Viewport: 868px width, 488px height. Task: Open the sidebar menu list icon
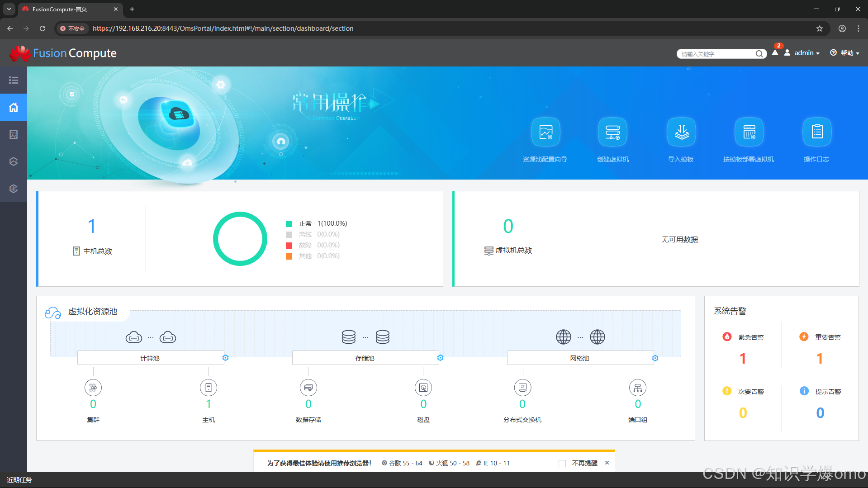[x=14, y=80]
